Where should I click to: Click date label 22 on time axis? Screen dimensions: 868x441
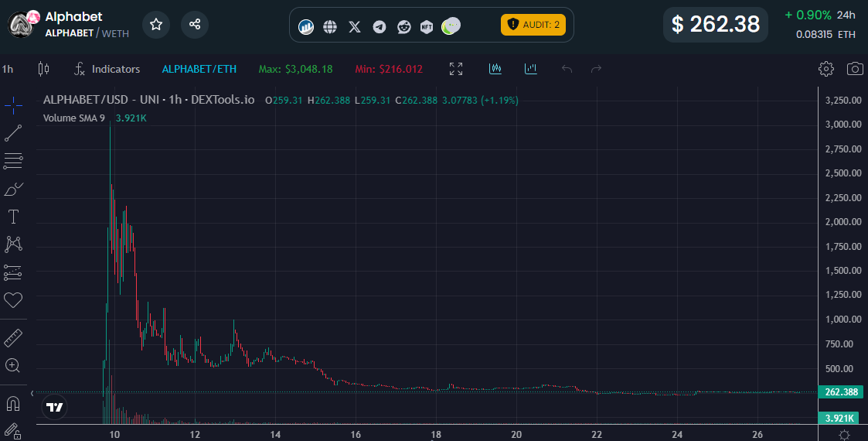click(597, 434)
